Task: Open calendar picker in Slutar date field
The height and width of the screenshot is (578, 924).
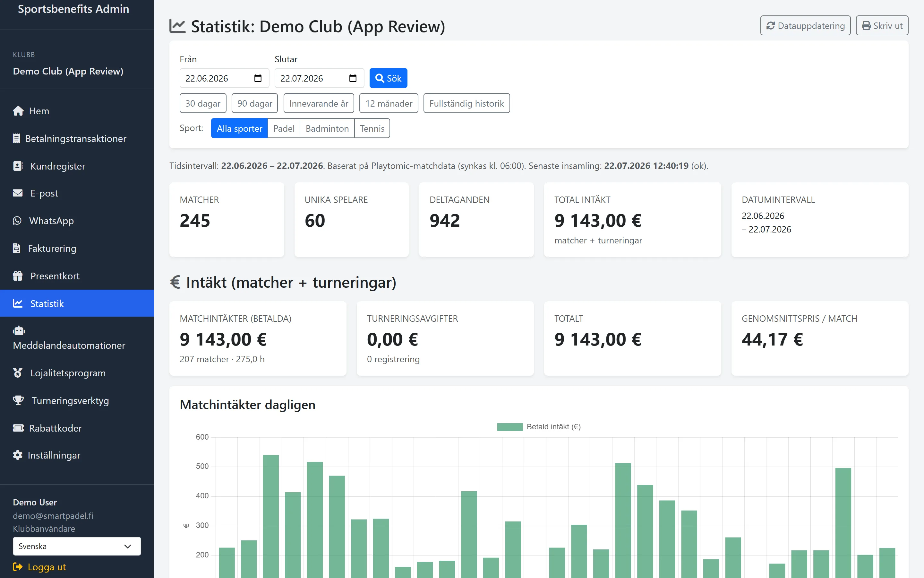Action: pyautogui.click(x=353, y=78)
